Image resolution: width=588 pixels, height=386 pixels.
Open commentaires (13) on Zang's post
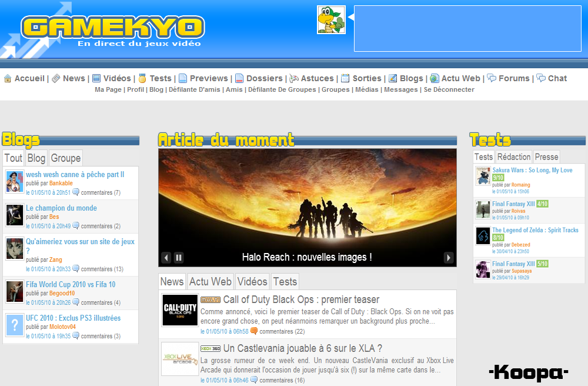(x=102, y=269)
